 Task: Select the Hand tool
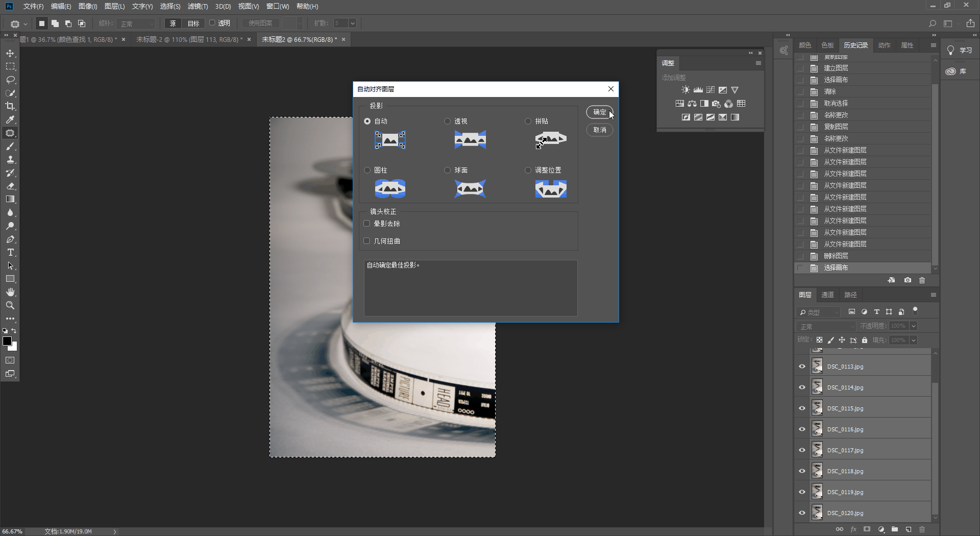coord(10,293)
